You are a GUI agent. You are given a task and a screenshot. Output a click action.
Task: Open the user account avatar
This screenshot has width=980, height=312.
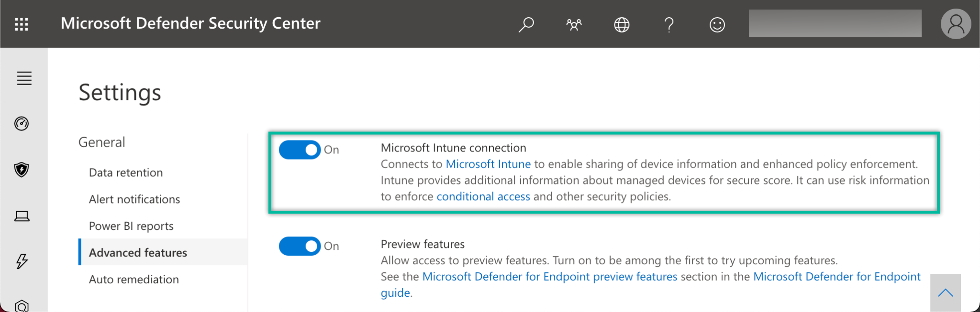pyautogui.click(x=955, y=24)
